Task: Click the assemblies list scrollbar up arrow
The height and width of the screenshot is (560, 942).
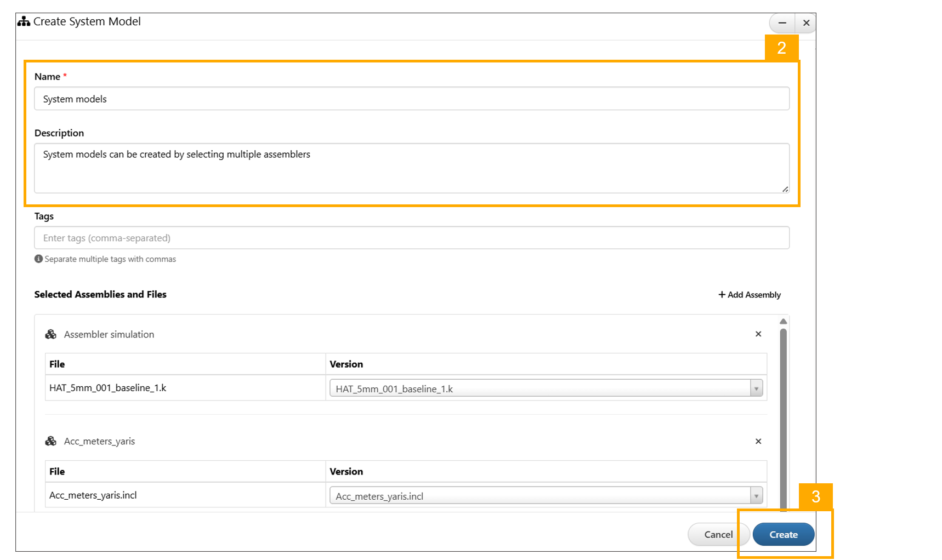Action: [783, 321]
